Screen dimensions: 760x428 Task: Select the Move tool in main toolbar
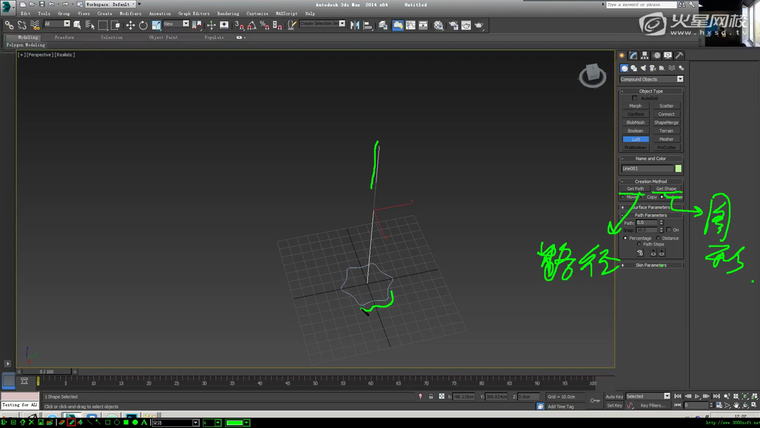tap(130, 25)
